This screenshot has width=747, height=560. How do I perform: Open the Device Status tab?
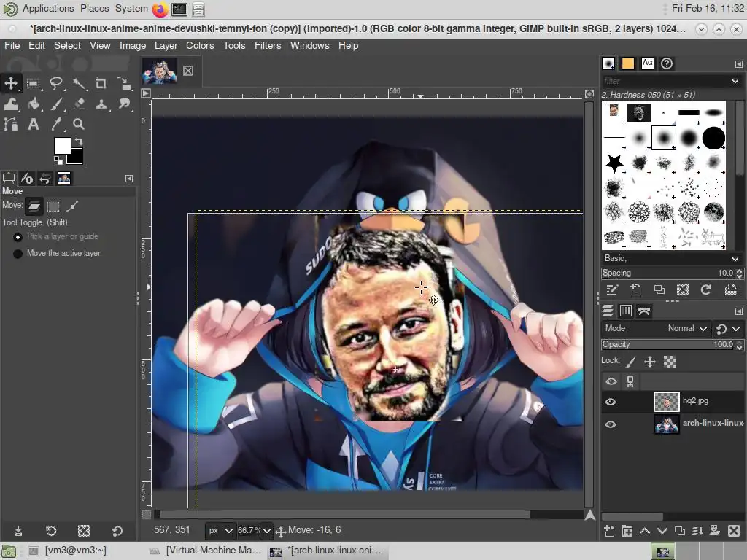point(27,179)
